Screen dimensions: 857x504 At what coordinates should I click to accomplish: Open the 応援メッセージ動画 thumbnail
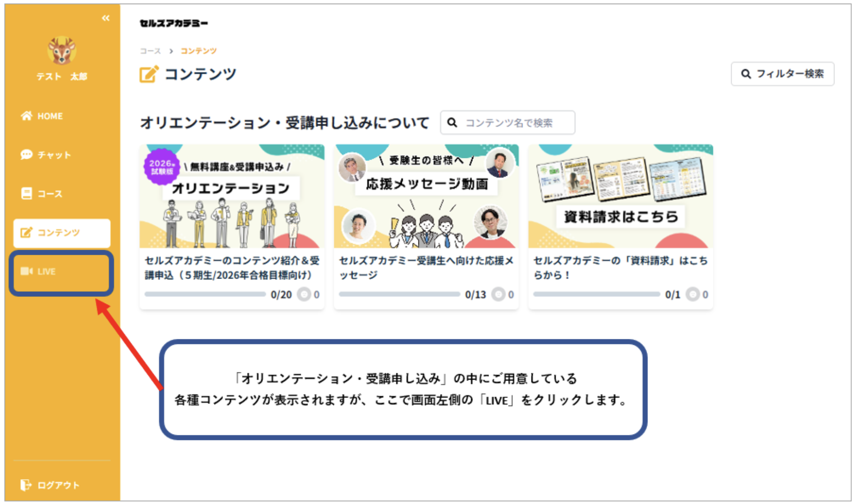coord(426,197)
